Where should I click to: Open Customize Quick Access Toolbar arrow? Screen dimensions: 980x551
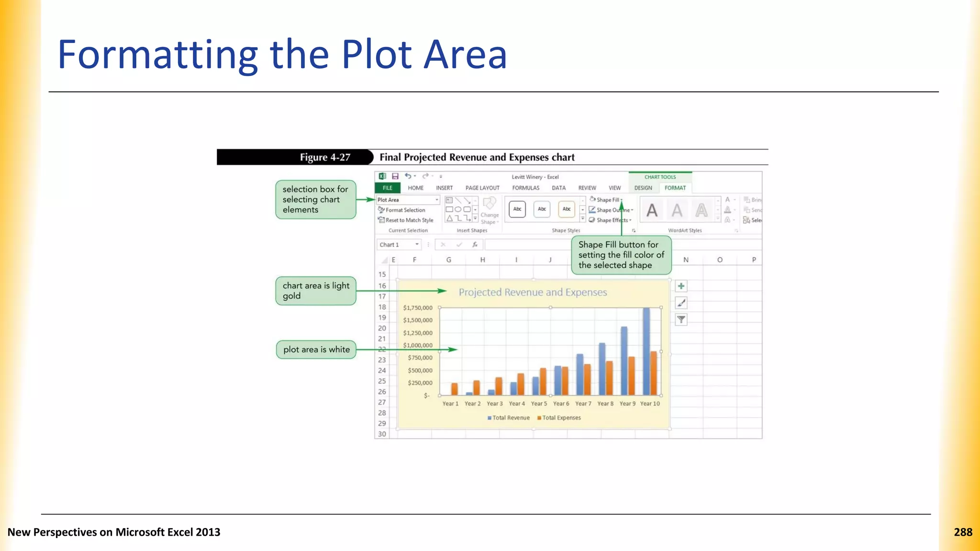(441, 176)
